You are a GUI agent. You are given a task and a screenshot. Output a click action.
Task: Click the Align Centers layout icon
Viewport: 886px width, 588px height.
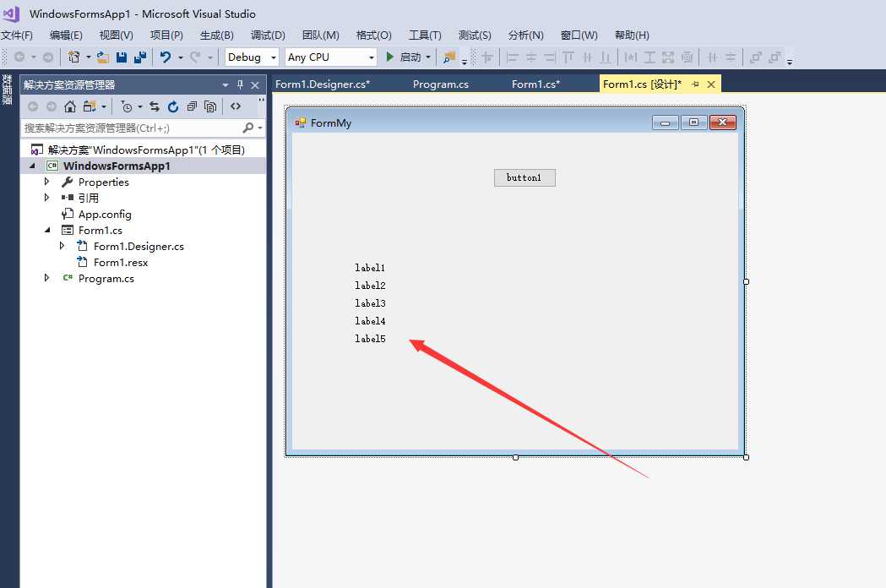coord(531,57)
